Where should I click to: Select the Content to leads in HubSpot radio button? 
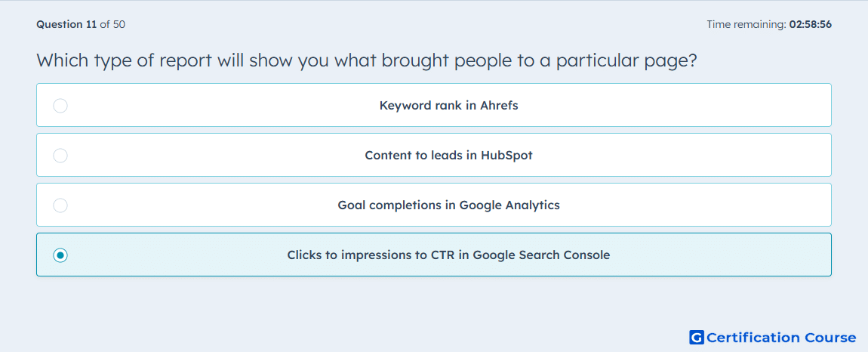click(60, 155)
